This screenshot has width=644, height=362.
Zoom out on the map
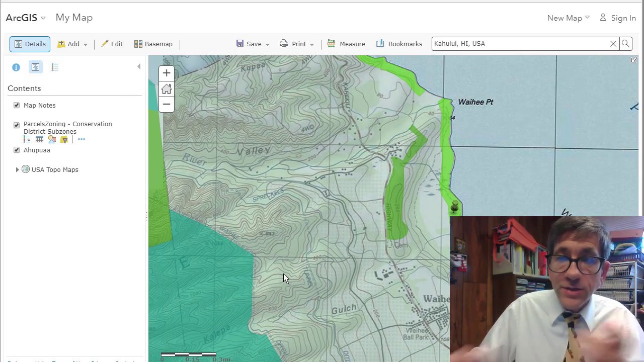167,104
